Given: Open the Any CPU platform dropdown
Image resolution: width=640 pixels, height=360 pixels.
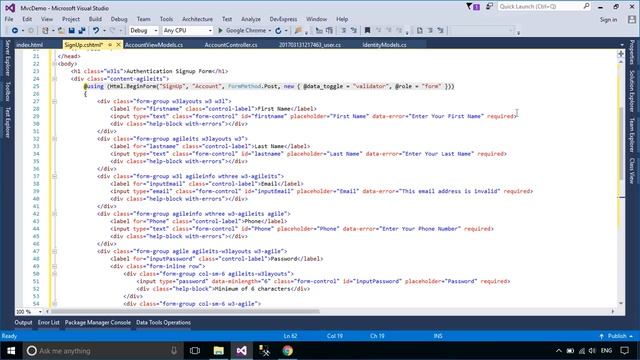Looking at the screenshot, I should click(x=187, y=31).
